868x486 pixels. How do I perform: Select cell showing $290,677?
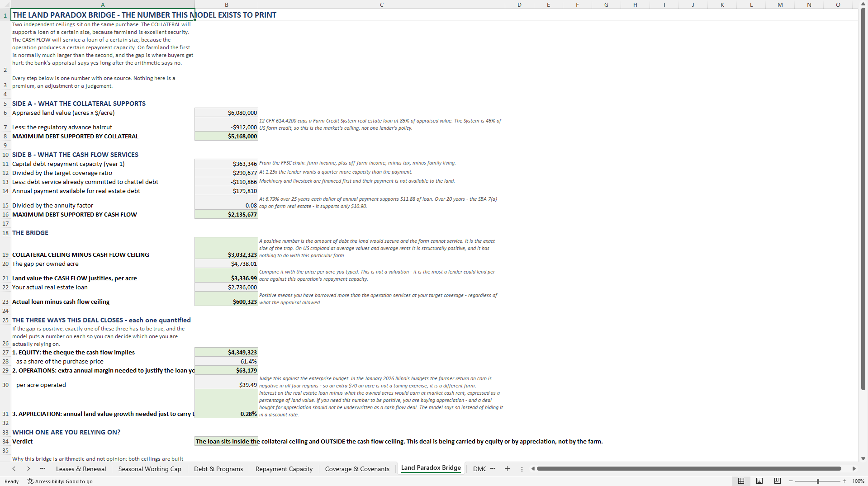(227, 173)
